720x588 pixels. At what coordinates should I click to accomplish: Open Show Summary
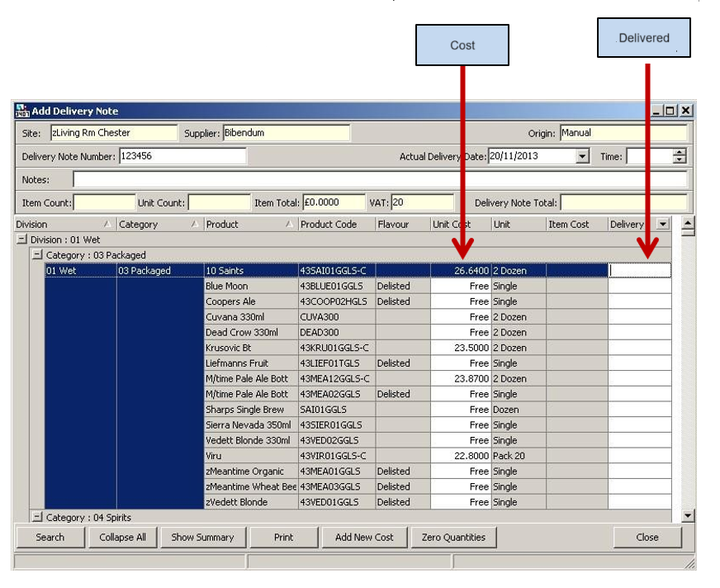coord(202,537)
